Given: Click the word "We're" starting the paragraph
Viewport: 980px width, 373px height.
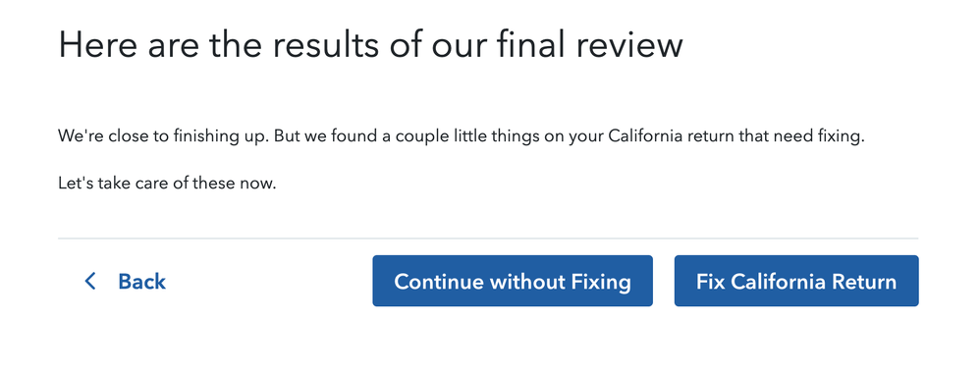Looking at the screenshot, I should pos(77,135).
